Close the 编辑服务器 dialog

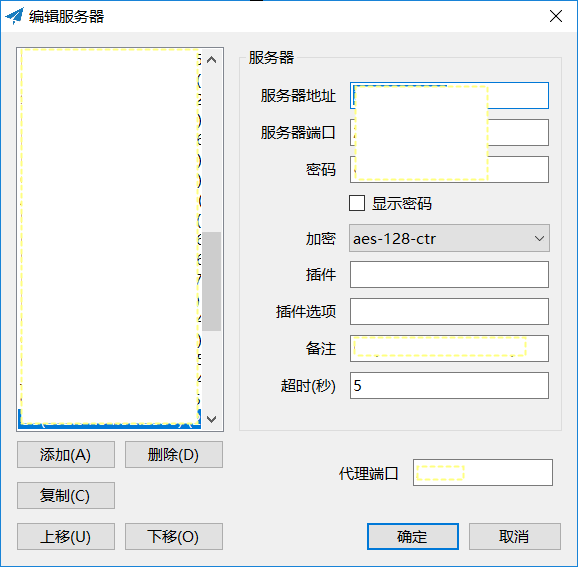pos(556,16)
